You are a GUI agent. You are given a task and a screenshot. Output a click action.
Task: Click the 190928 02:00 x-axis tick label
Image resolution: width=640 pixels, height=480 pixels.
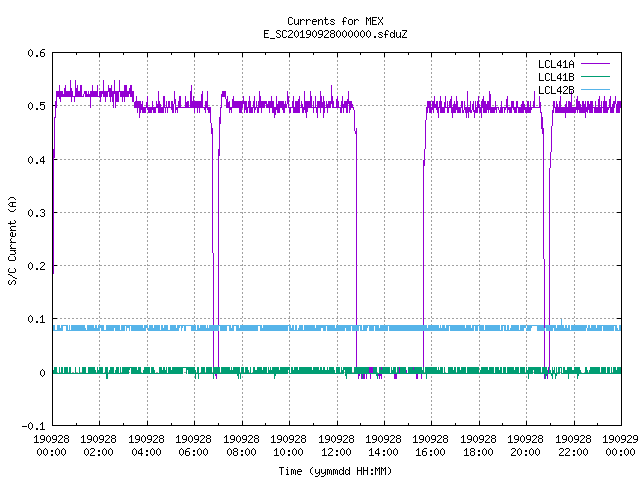pos(98,446)
